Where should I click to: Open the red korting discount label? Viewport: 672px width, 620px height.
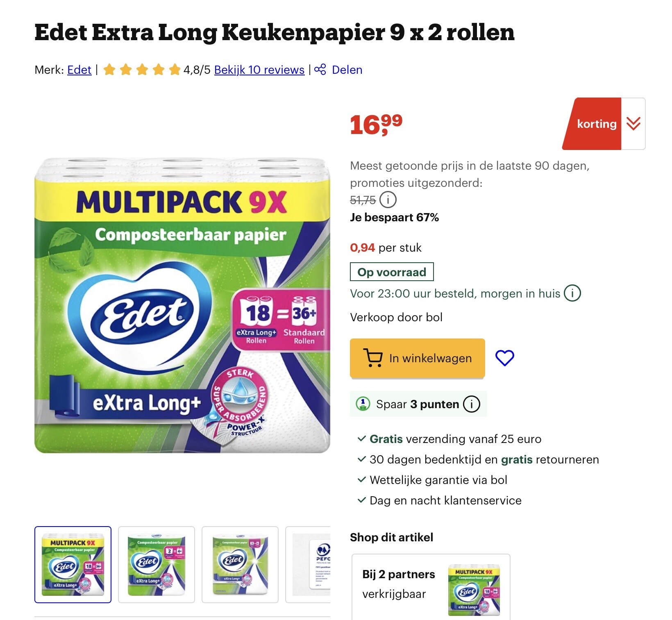592,124
